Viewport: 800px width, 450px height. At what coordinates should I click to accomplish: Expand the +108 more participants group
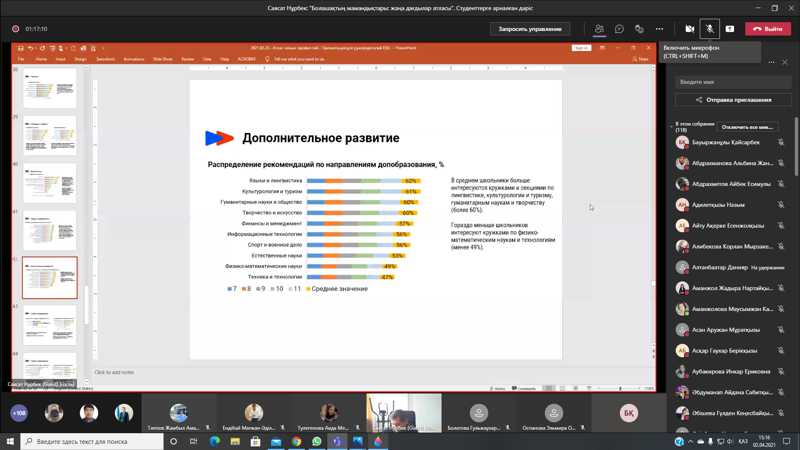(18, 412)
